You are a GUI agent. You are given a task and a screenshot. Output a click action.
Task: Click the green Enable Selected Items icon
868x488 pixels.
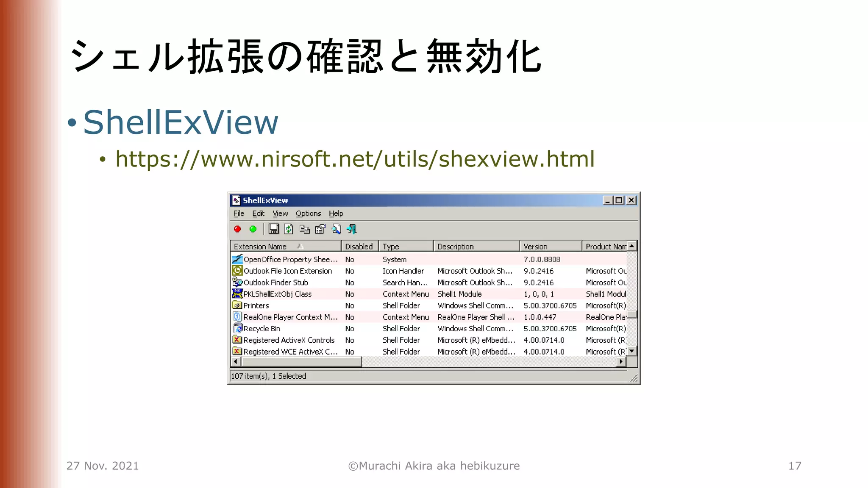pos(253,229)
